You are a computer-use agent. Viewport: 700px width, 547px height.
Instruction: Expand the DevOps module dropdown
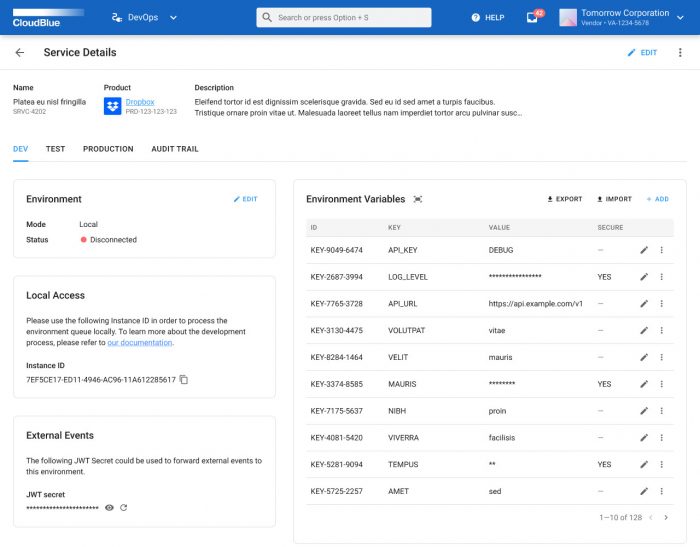click(x=174, y=17)
